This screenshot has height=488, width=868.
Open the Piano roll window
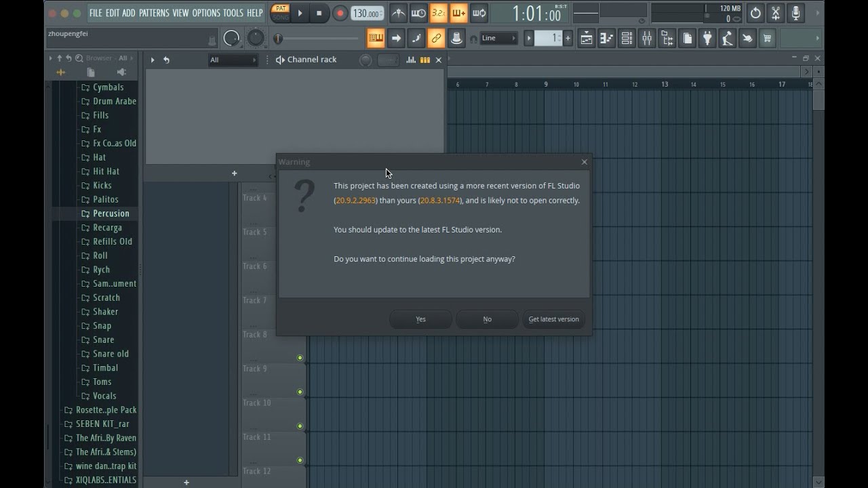coord(607,39)
